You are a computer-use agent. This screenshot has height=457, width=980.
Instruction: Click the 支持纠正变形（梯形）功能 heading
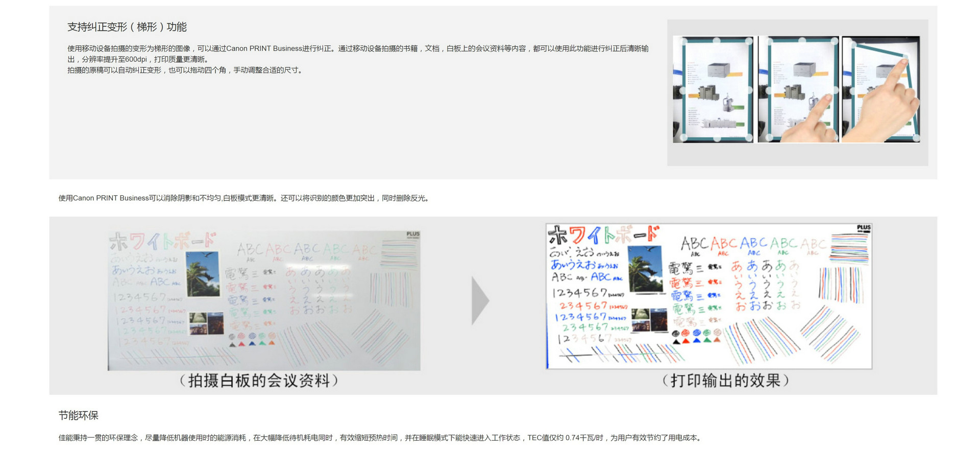tap(127, 27)
